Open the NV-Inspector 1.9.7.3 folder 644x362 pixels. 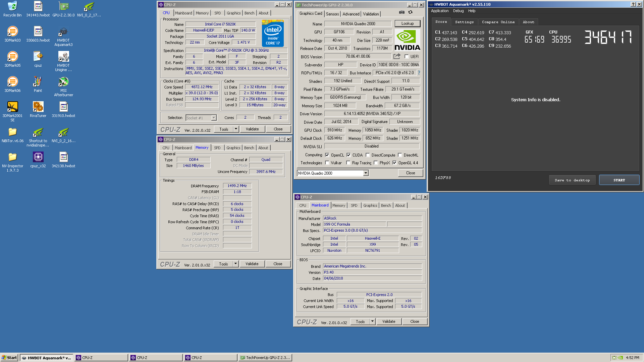(12, 162)
